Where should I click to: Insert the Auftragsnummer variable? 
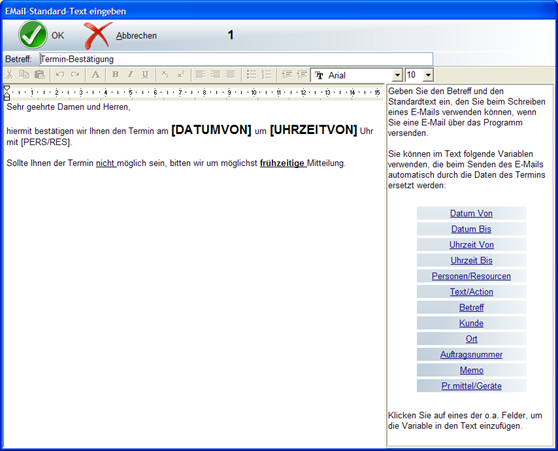(x=471, y=355)
